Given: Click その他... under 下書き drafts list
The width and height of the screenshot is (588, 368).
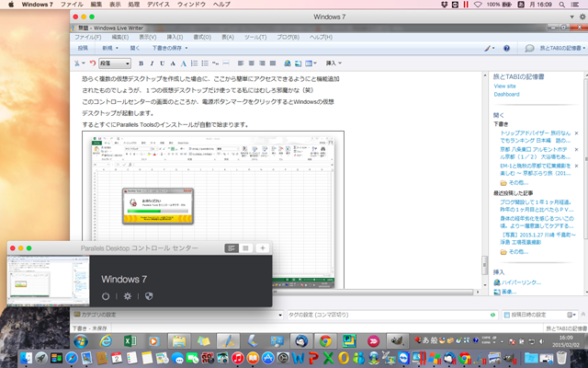Looking at the screenshot, I should click(518, 183).
